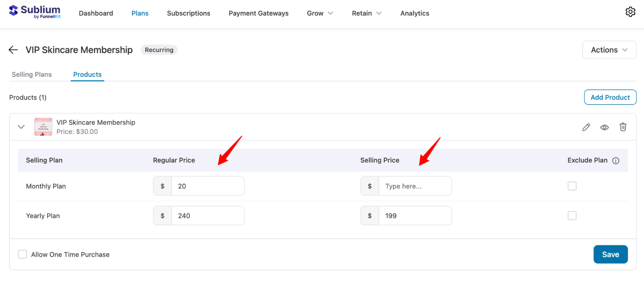The height and width of the screenshot is (284, 644).
Task: Open the Actions dropdown
Action: click(x=609, y=50)
